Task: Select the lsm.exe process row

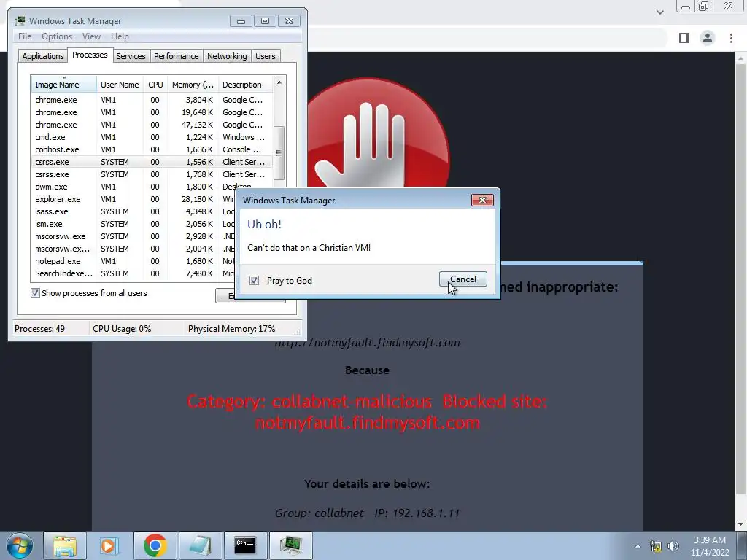Action: tap(133, 224)
